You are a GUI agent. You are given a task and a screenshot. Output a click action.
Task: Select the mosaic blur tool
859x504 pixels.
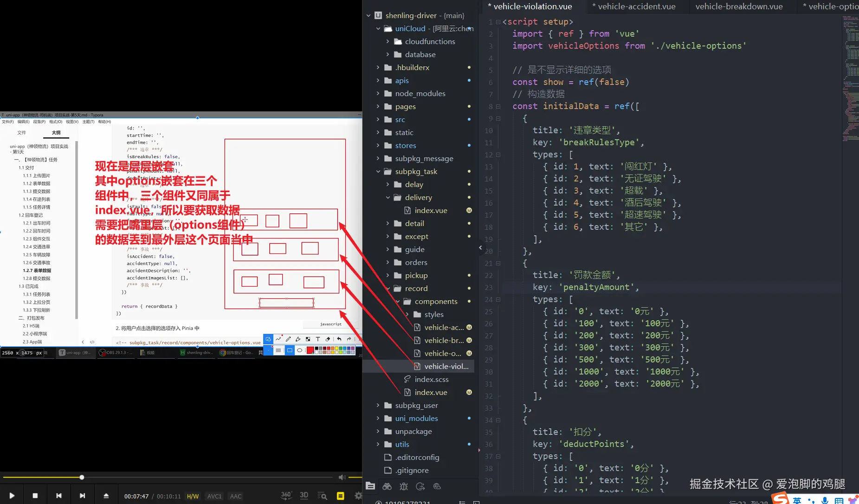click(x=308, y=339)
